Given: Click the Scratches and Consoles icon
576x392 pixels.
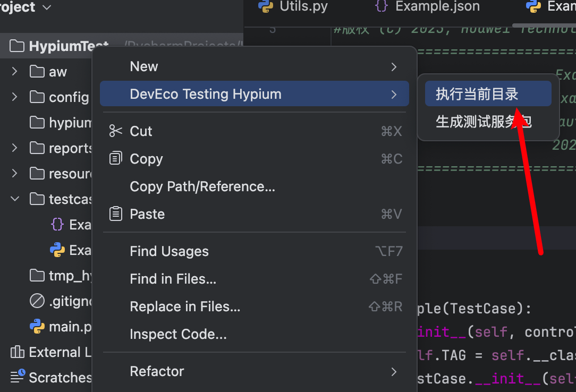Looking at the screenshot, I should [18, 377].
